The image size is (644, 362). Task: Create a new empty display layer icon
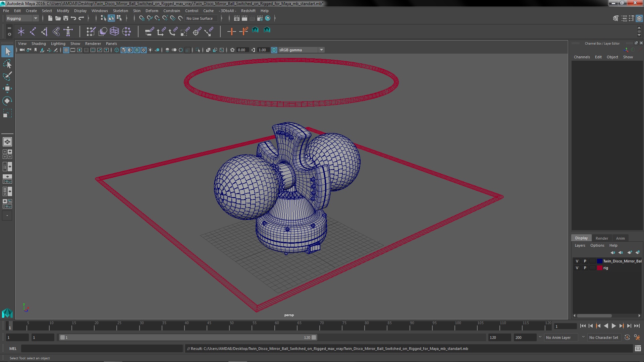coord(630,252)
